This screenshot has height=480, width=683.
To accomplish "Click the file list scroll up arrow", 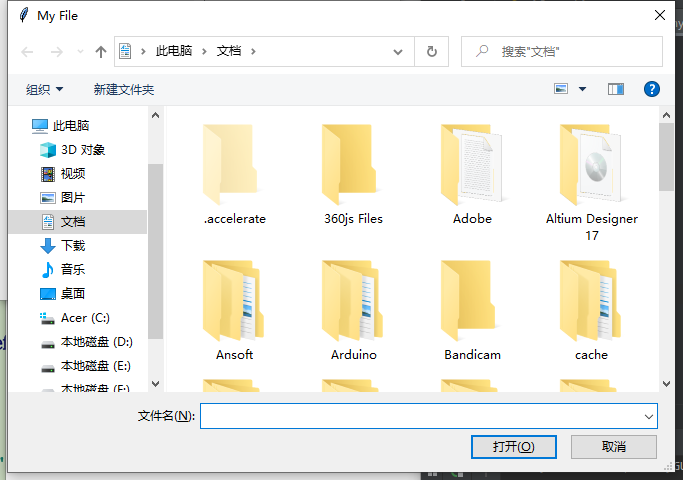I will [666, 115].
